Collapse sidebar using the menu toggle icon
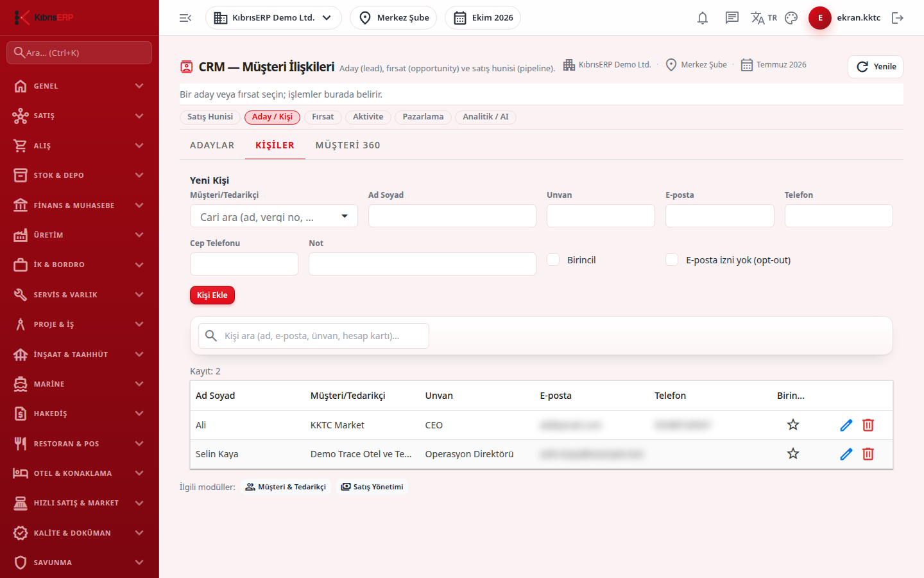Viewport: 924px width, 578px height. 185,18
